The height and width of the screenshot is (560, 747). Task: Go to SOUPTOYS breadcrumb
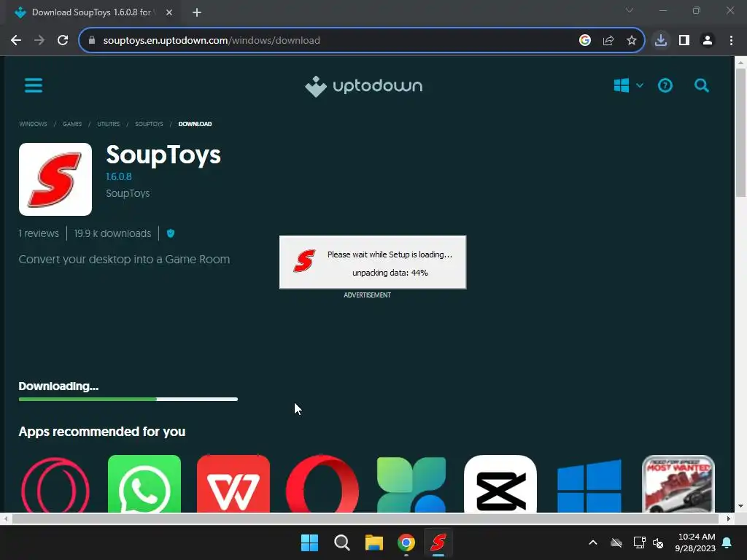149,124
